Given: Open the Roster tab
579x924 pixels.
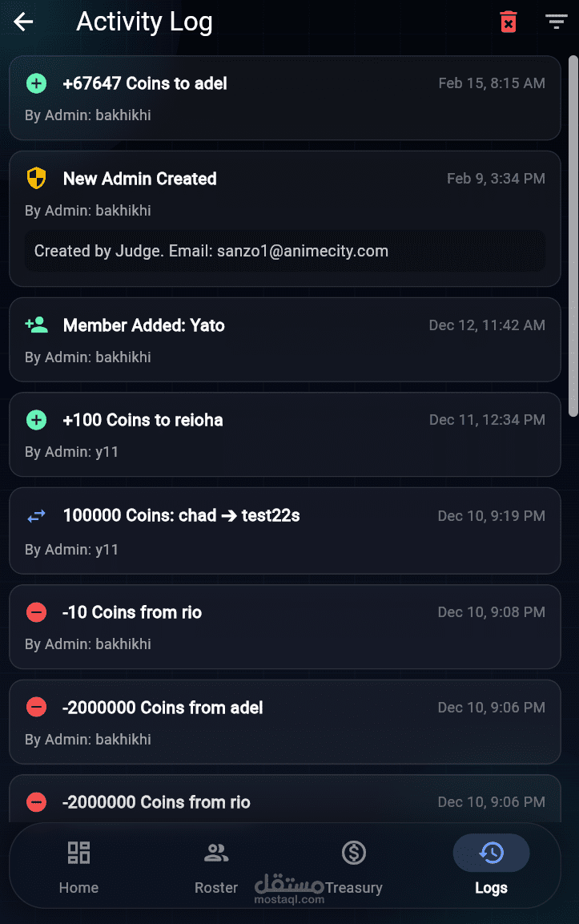Looking at the screenshot, I should click(x=216, y=867).
